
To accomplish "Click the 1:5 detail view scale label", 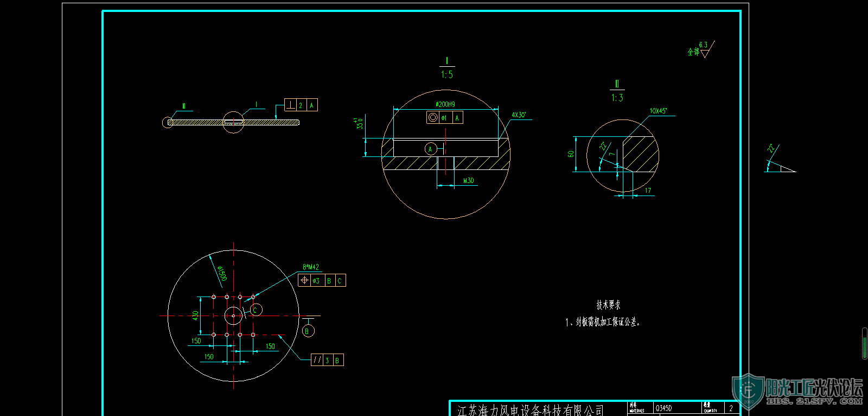I will click(x=447, y=75).
